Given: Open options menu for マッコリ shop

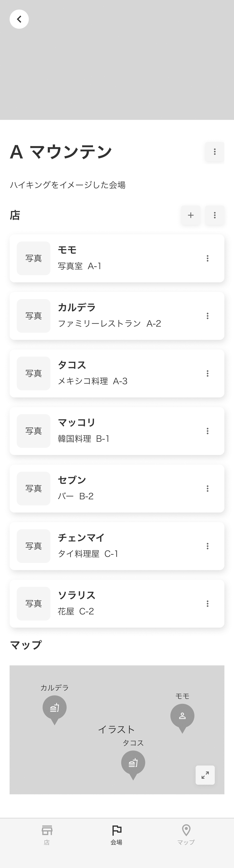Looking at the screenshot, I should [207, 431].
